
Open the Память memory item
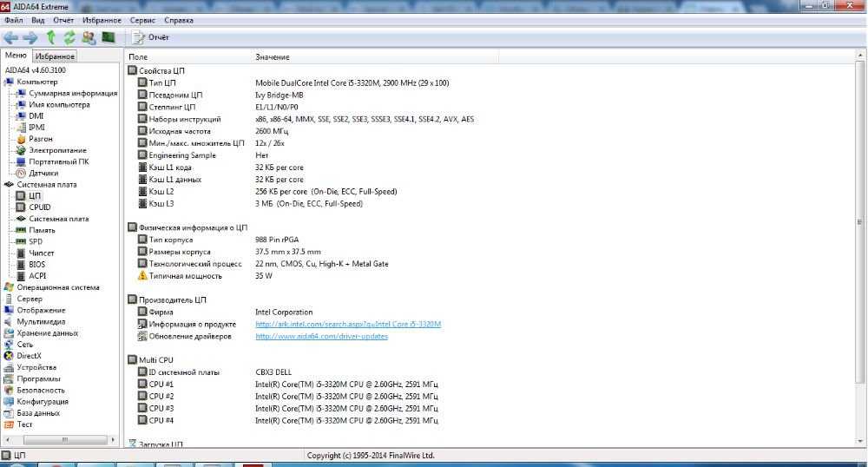pos(42,230)
